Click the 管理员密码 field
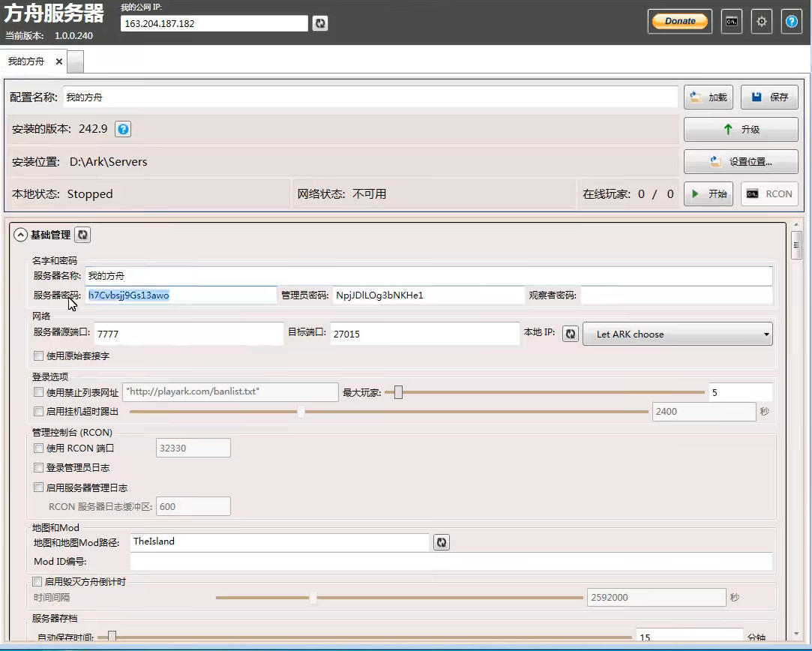This screenshot has height=651, width=812. coord(428,295)
